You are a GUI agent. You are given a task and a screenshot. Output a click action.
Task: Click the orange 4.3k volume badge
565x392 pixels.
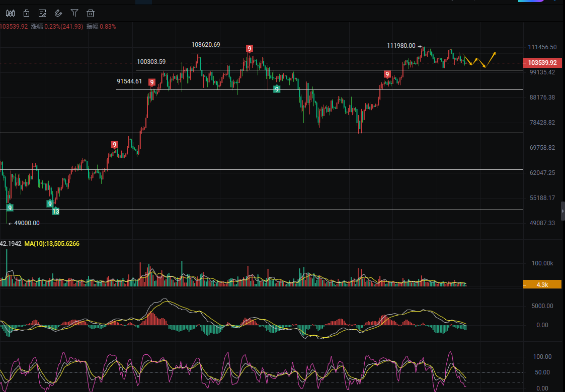542,284
